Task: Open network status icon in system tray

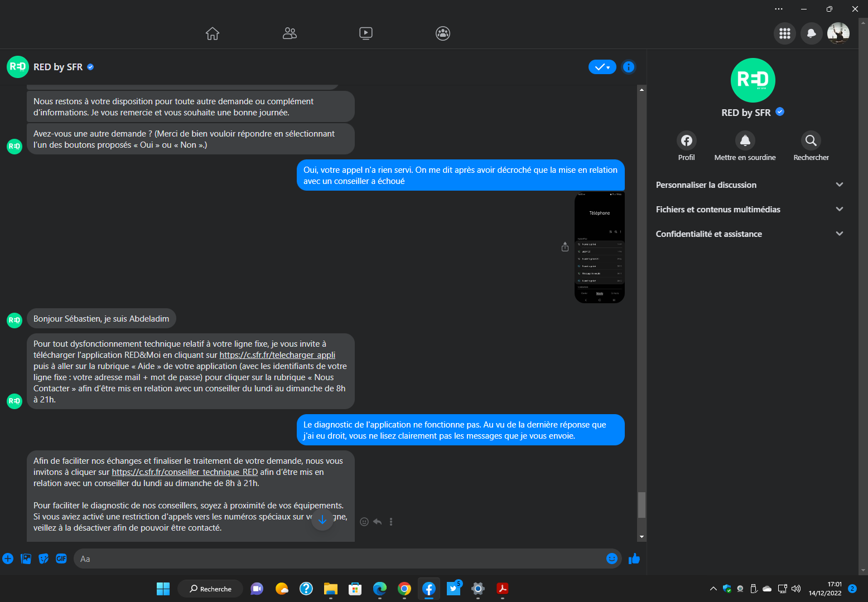Action: tap(782, 589)
